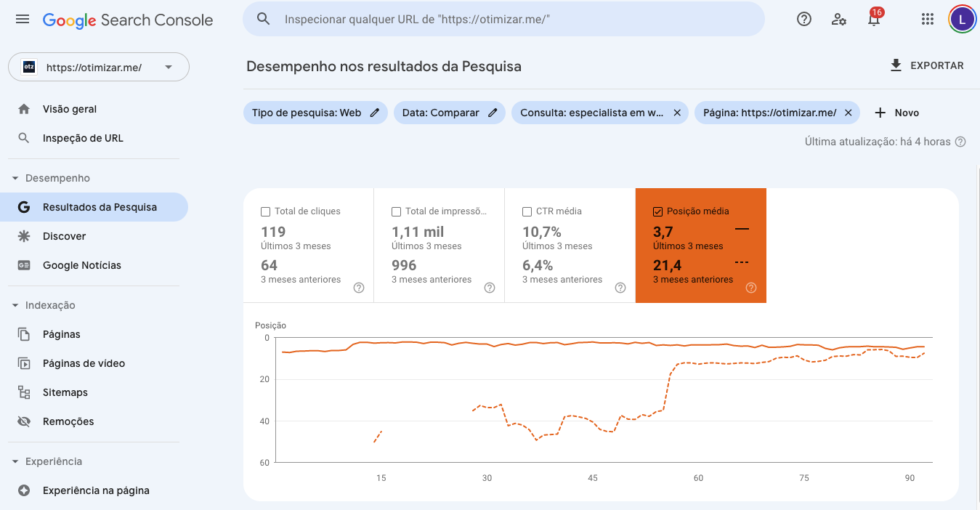Click the plus icon to add filter
Image resolution: width=980 pixels, height=510 pixels.
(x=880, y=113)
